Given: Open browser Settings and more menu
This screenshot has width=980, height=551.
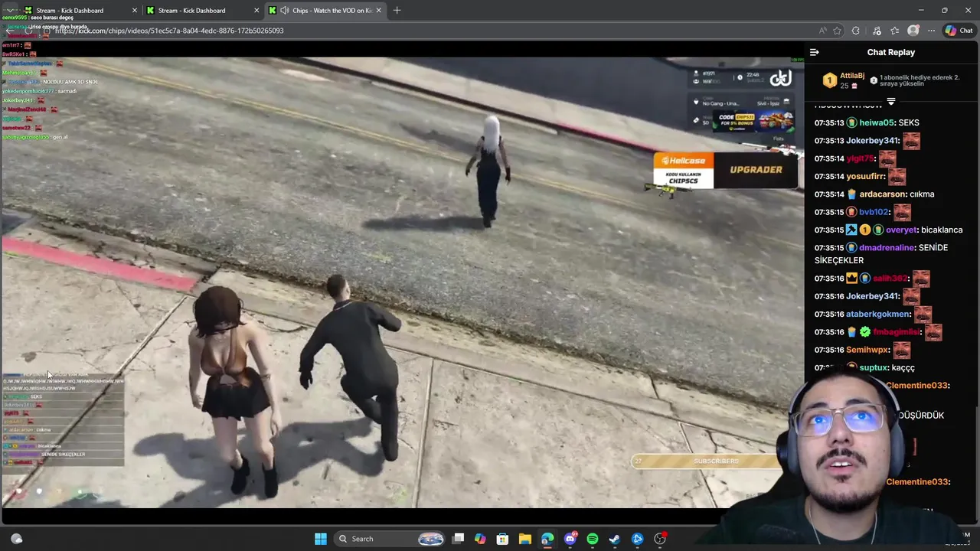Looking at the screenshot, I should pos(931,31).
